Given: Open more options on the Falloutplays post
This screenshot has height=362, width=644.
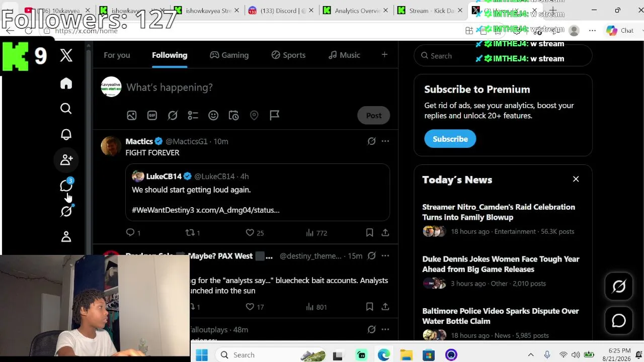Looking at the screenshot, I should [385, 330].
